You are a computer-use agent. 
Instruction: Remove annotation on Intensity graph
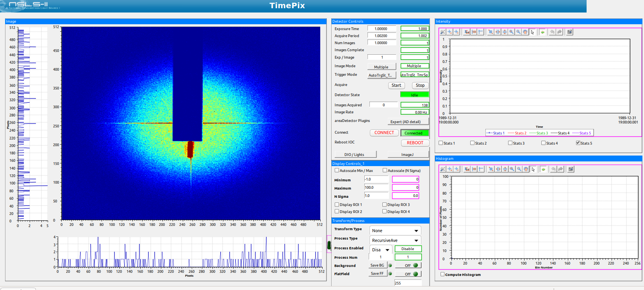(457, 32)
